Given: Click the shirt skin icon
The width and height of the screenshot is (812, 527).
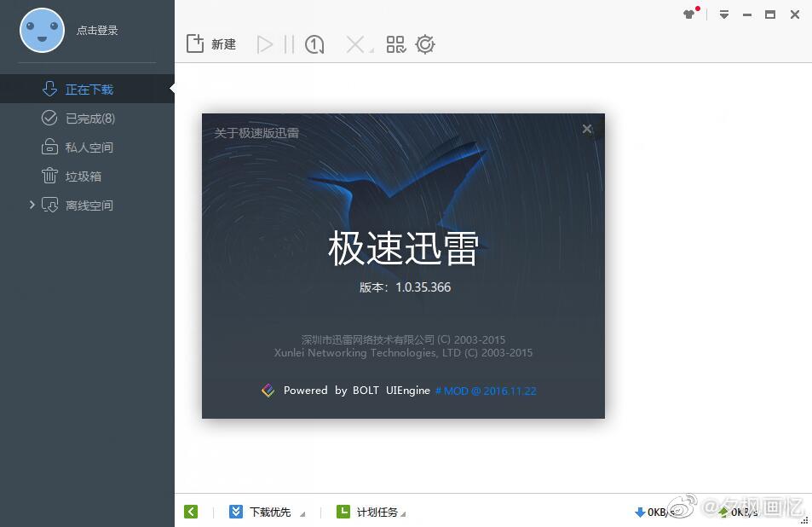Looking at the screenshot, I should click(x=689, y=14).
